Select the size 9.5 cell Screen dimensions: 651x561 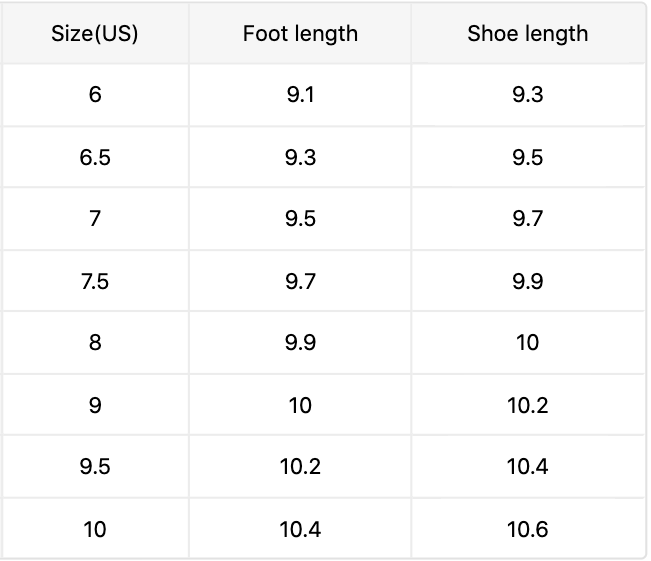coord(95,467)
